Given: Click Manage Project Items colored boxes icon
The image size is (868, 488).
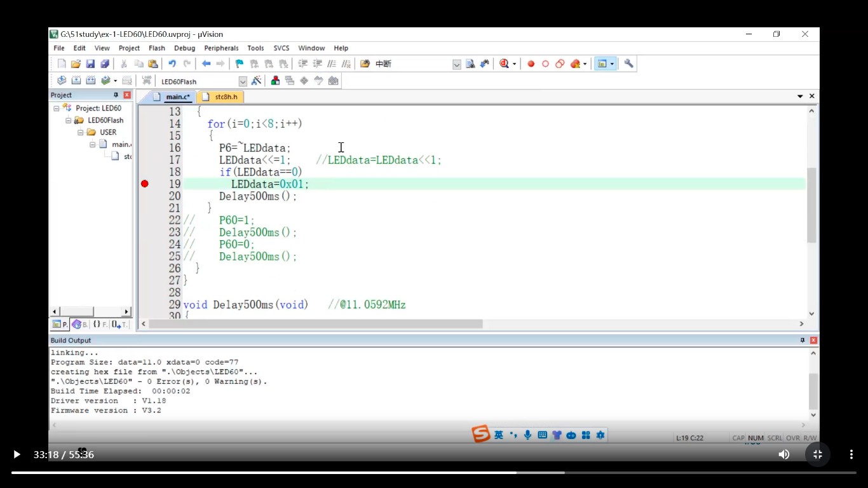Looking at the screenshot, I should (x=275, y=81).
